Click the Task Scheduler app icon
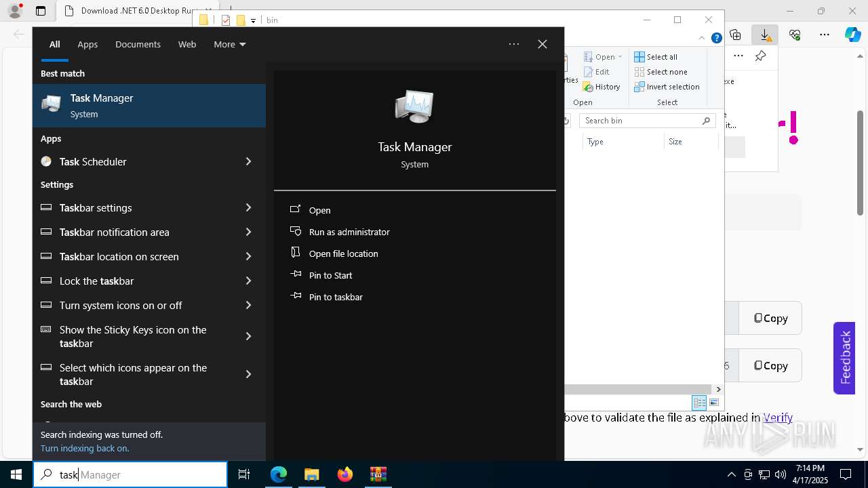 [46, 161]
